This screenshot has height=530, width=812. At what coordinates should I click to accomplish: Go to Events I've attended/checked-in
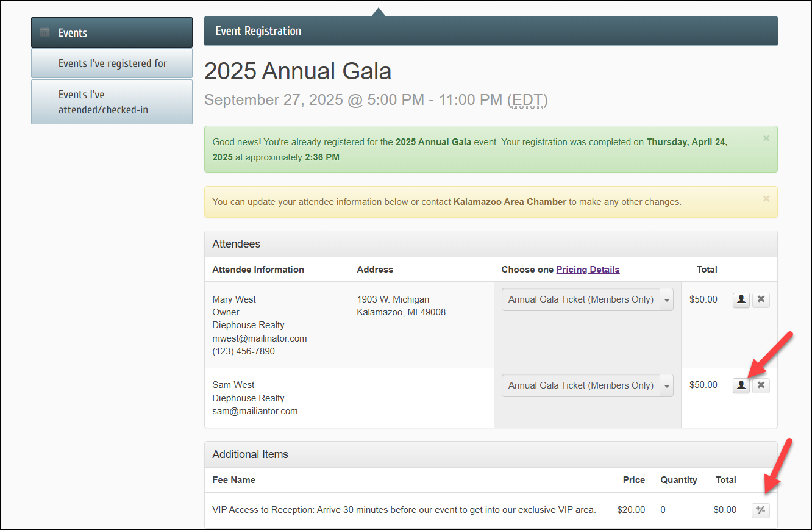112,102
